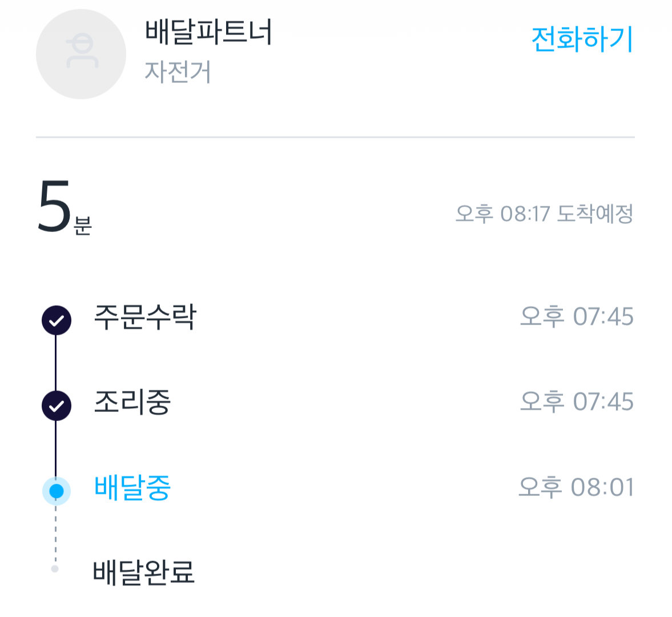Click the 조리중 completed checkmark icon
Screen dimensions: 672x617
(x=57, y=406)
